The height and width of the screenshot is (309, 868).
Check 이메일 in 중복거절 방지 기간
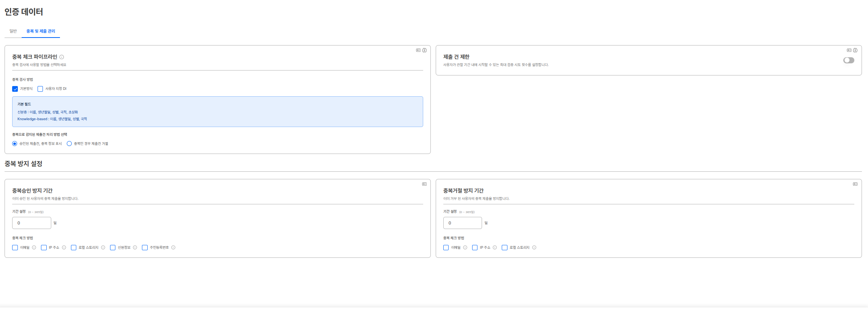tap(446, 248)
